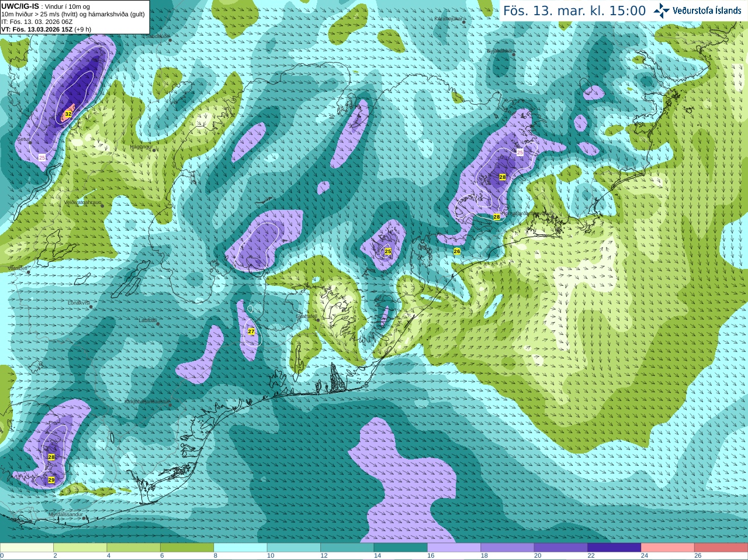Click the lavender 16–18 legend swatch
This screenshot has height=560, width=748.
tap(454, 548)
